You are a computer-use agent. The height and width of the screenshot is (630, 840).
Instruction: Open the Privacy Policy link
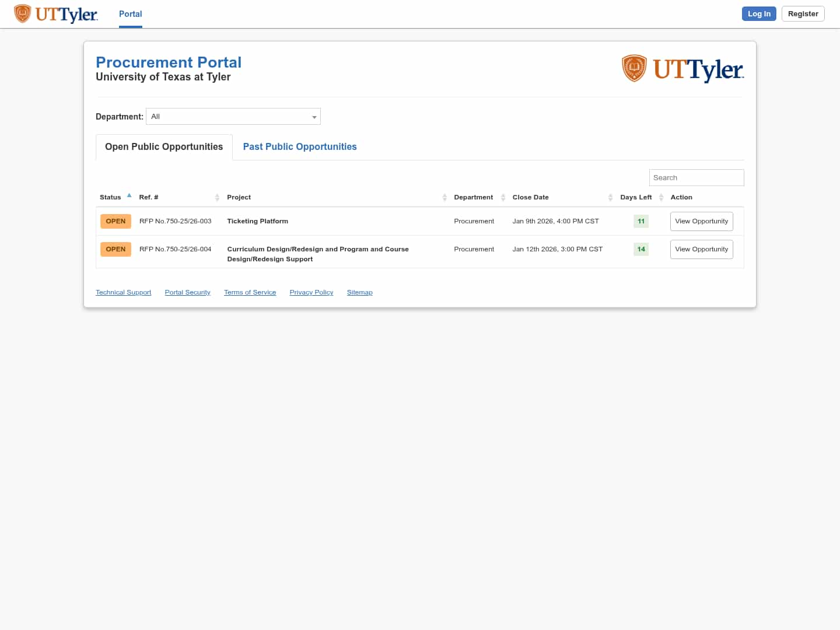click(x=311, y=292)
